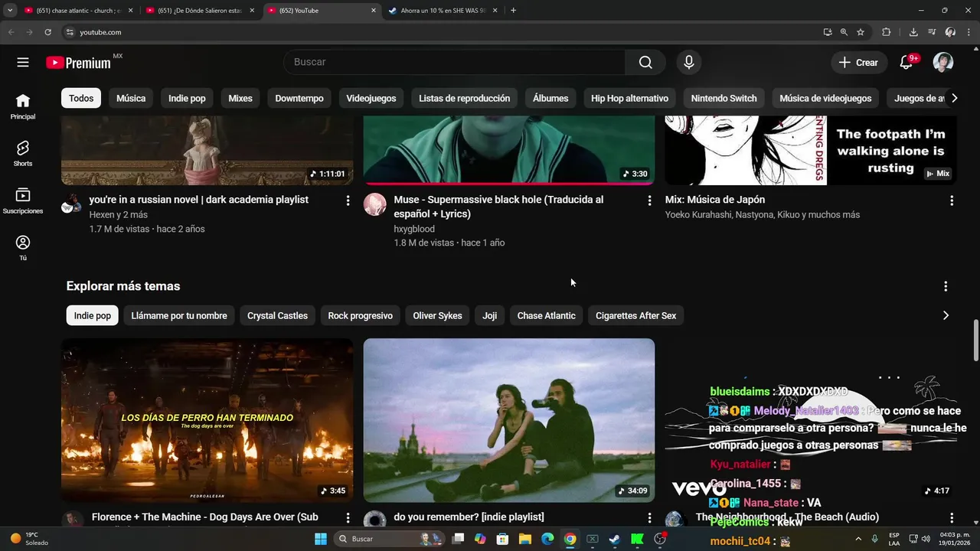Click the page vertical scrollbar thumb
This screenshot has height=551, width=980.
(x=975, y=340)
